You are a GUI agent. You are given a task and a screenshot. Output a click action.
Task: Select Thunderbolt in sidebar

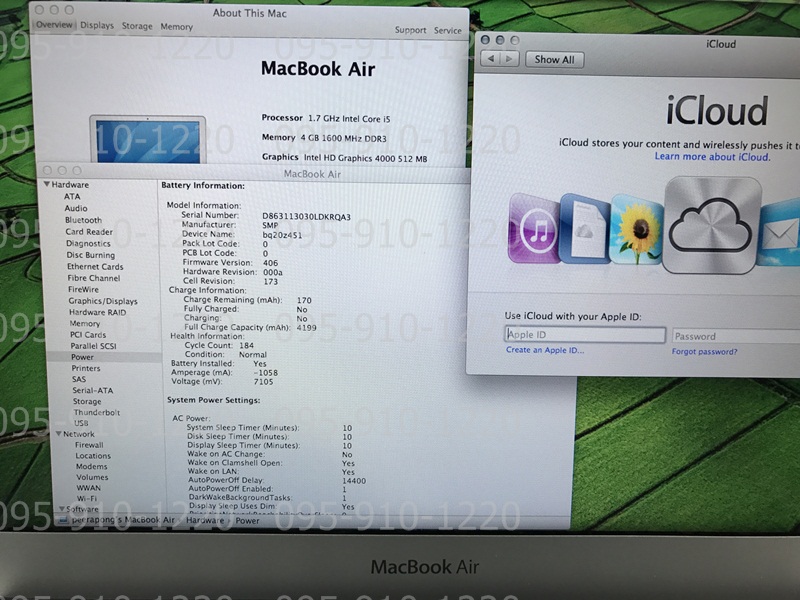pyautogui.click(x=96, y=412)
